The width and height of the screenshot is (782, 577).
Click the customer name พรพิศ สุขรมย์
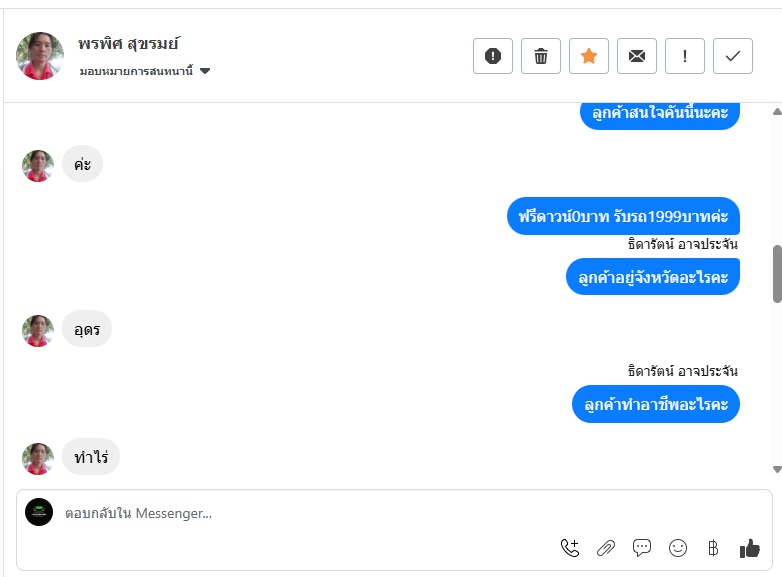(129, 44)
